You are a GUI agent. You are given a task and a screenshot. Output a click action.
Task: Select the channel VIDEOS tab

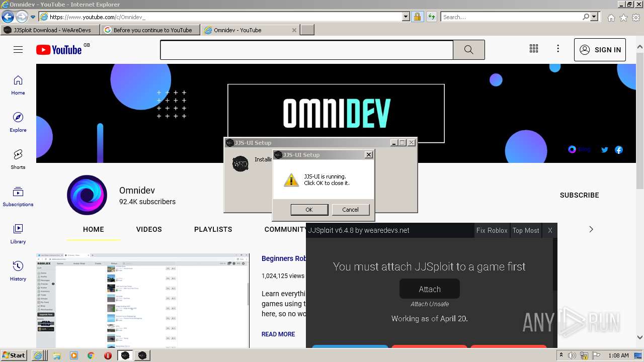coord(149,229)
